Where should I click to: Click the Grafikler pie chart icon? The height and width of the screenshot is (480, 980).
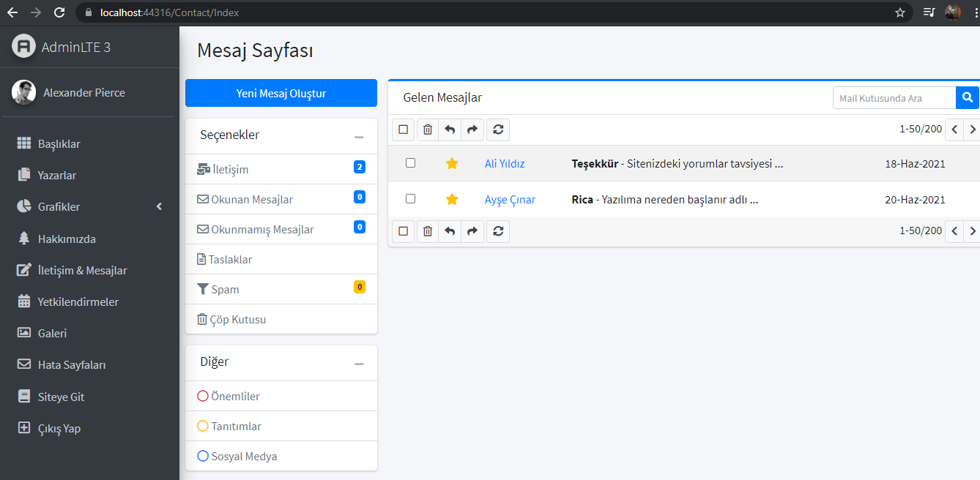23,206
